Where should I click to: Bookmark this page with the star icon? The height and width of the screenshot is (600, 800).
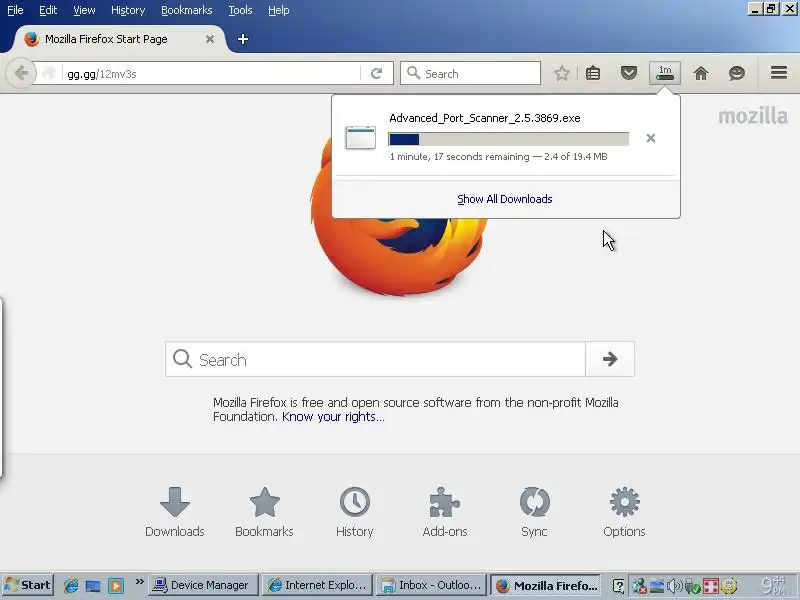[562, 73]
